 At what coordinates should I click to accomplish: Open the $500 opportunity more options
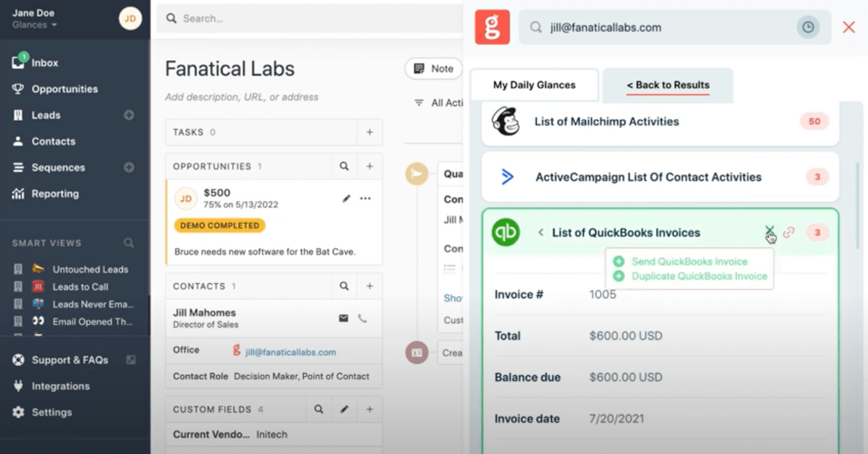pyautogui.click(x=365, y=198)
